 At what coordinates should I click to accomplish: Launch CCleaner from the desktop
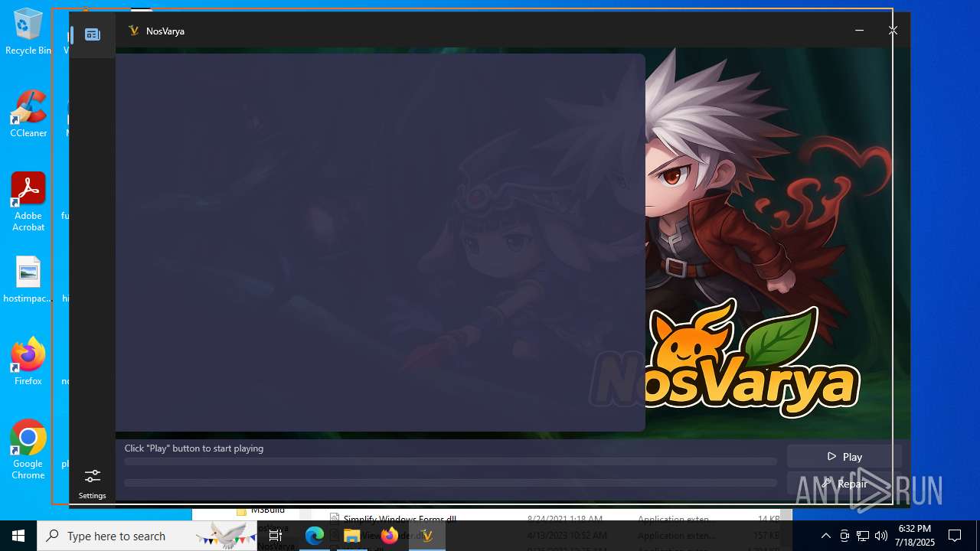[28, 115]
